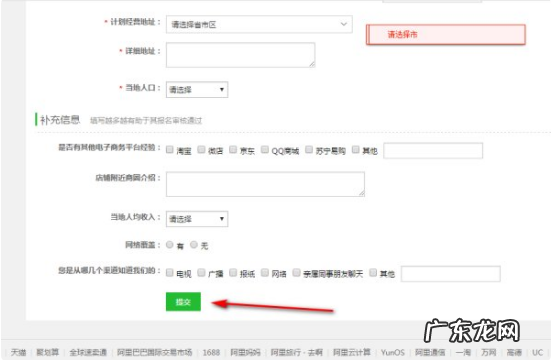Viewport: 558px width, 360px height.
Task: Open the 天猫 footer link
Action: pyautogui.click(x=19, y=352)
